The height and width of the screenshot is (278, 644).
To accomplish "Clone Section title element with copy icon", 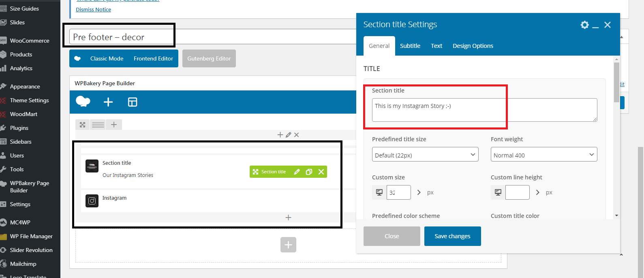I will coord(309,172).
